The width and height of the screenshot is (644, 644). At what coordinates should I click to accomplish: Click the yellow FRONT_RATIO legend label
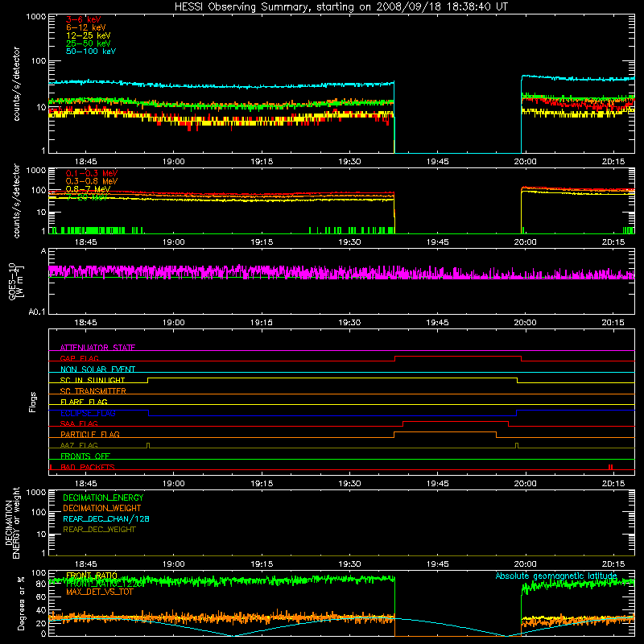(92, 576)
